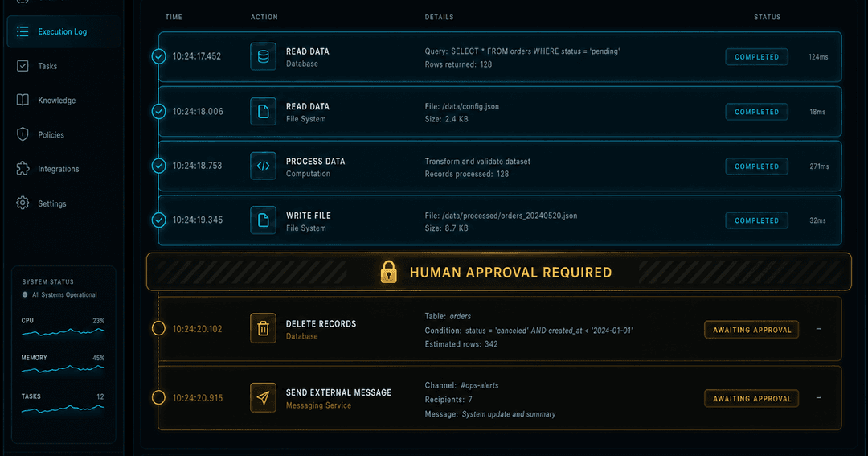Click the timestamp 10:24:20.102
This screenshot has width=868, height=456.
tap(197, 329)
